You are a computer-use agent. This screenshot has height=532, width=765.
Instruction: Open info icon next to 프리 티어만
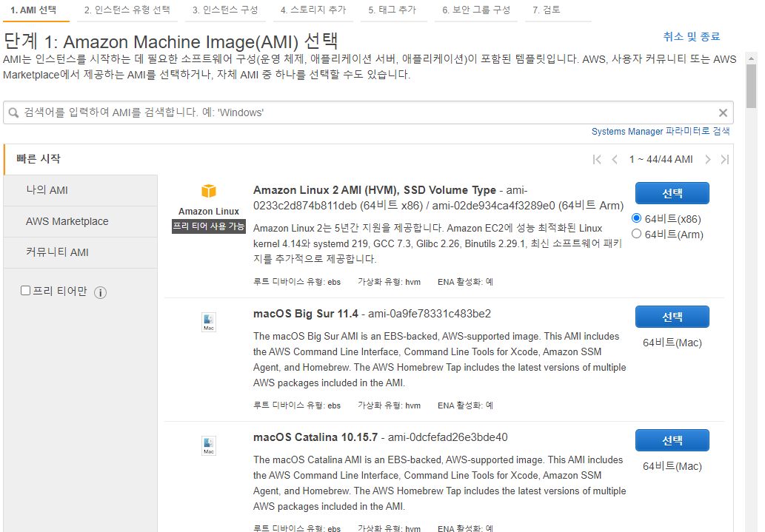[100, 292]
